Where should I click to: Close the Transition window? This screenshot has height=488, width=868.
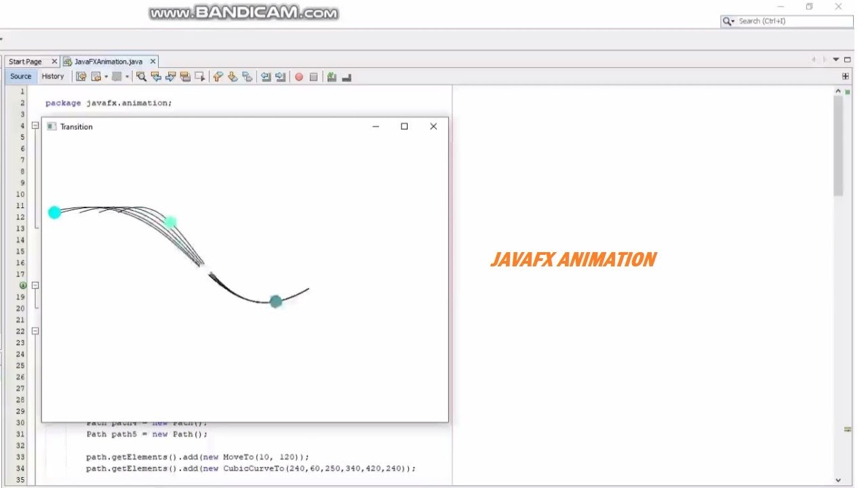433,127
